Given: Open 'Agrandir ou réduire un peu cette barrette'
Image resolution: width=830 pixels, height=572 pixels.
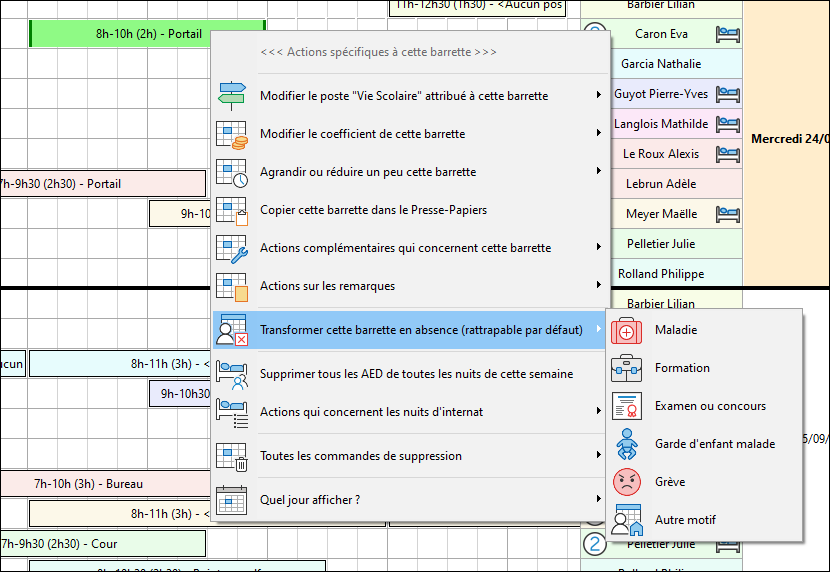Looking at the screenshot, I should 367,172.
